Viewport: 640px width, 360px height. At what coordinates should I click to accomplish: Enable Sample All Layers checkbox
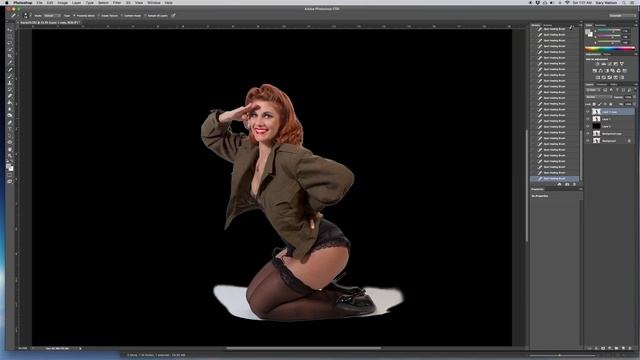[156, 16]
